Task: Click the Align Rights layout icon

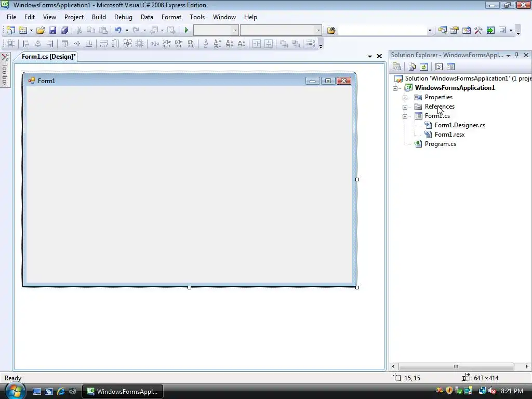Action: (50, 44)
